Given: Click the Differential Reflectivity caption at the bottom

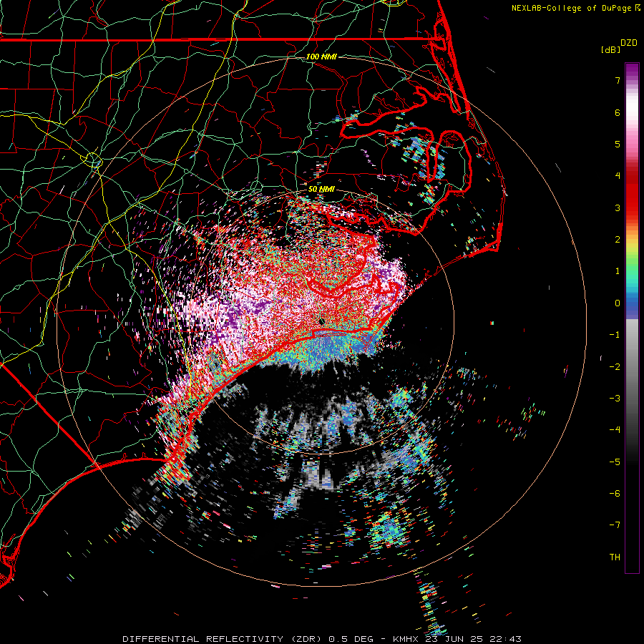Looking at the screenshot, I should (322, 639).
